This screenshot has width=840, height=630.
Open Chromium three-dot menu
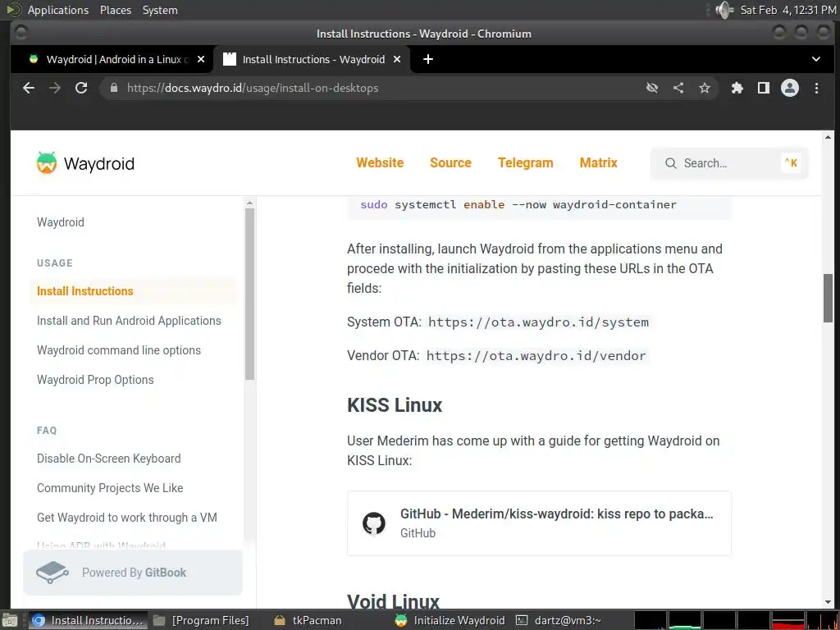tap(816, 88)
